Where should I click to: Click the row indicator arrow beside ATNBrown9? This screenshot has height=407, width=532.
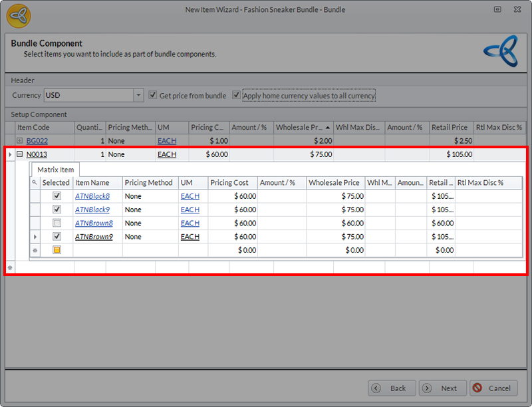click(35, 237)
